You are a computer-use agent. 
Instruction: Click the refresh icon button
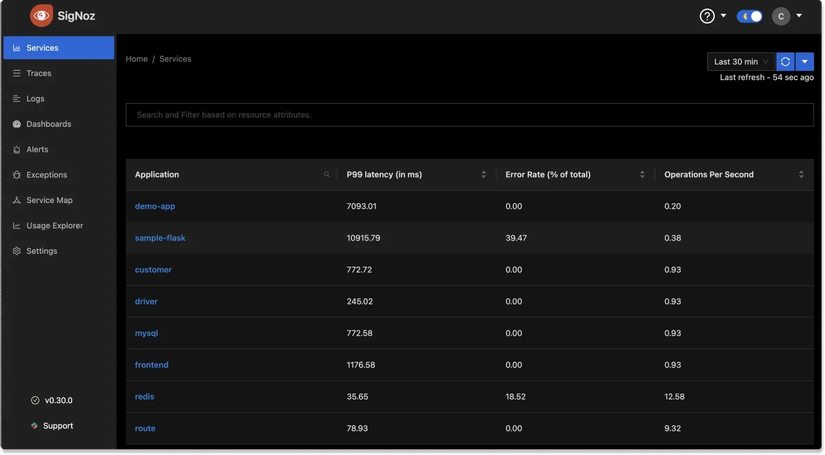[785, 62]
